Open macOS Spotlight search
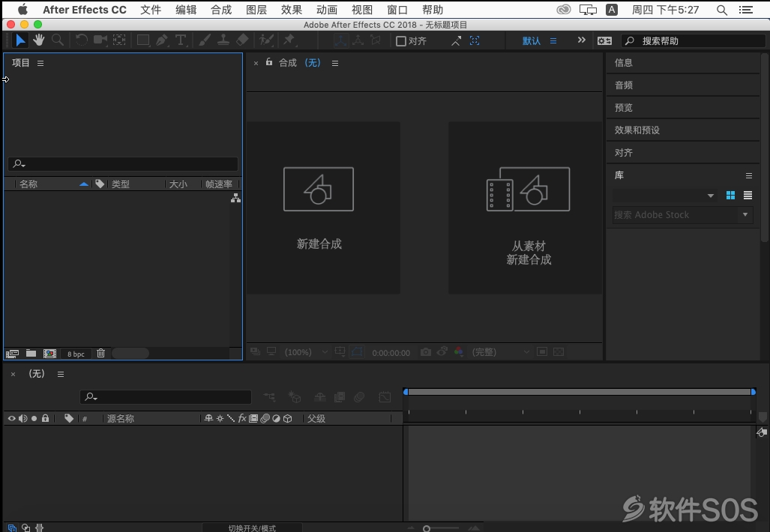This screenshot has width=770, height=532. (x=721, y=10)
